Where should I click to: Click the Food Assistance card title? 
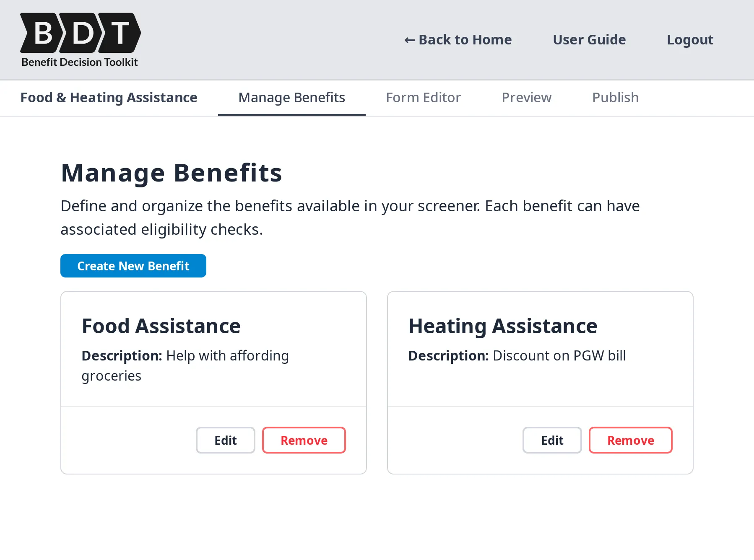(x=161, y=326)
